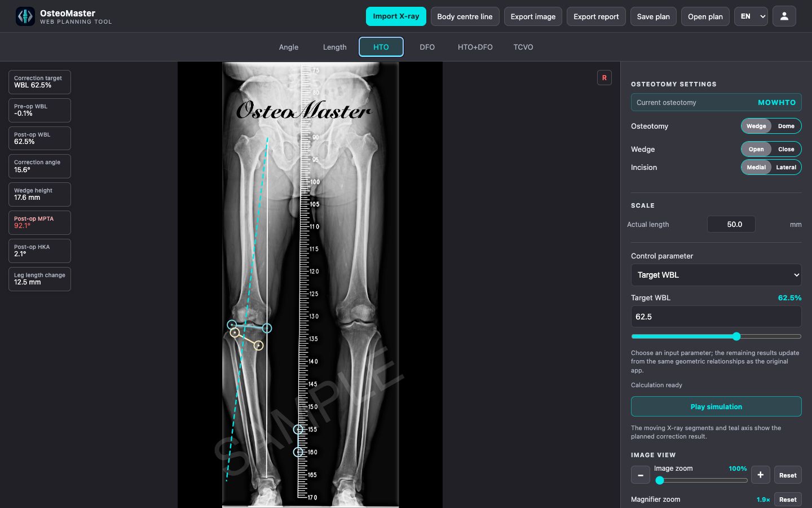Viewport: 812px width, 508px height.
Task: Open the EN language dropdown
Action: point(751,16)
